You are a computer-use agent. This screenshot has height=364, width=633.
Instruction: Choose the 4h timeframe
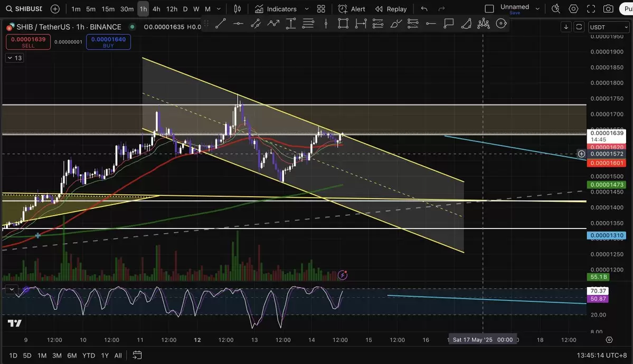pyautogui.click(x=156, y=9)
